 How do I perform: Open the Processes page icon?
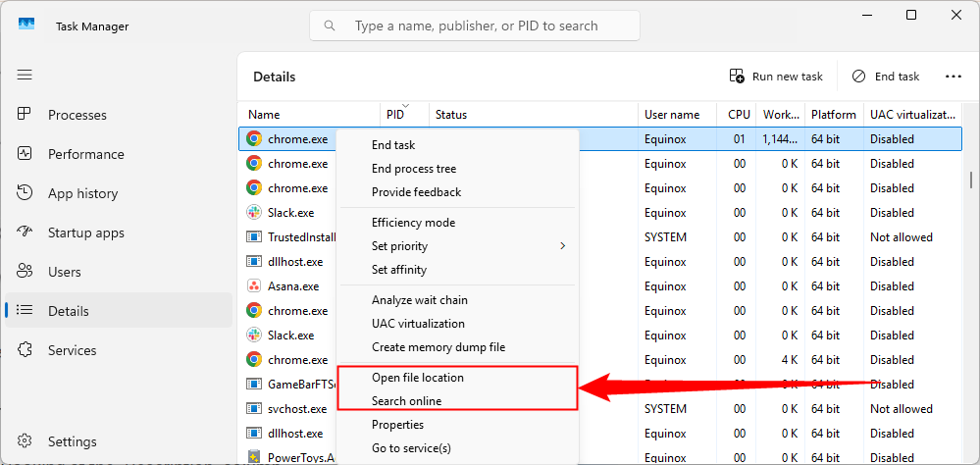pos(26,115)
